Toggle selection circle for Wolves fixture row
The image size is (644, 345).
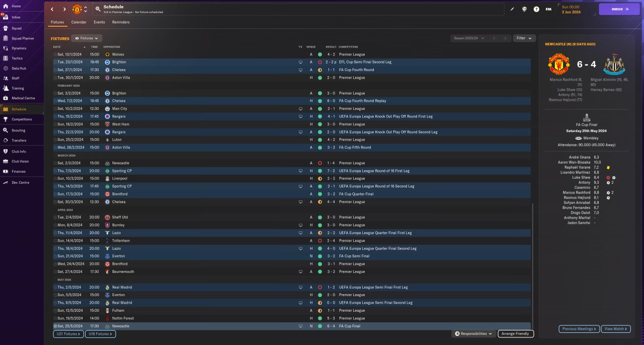click(x=55, y=54)
